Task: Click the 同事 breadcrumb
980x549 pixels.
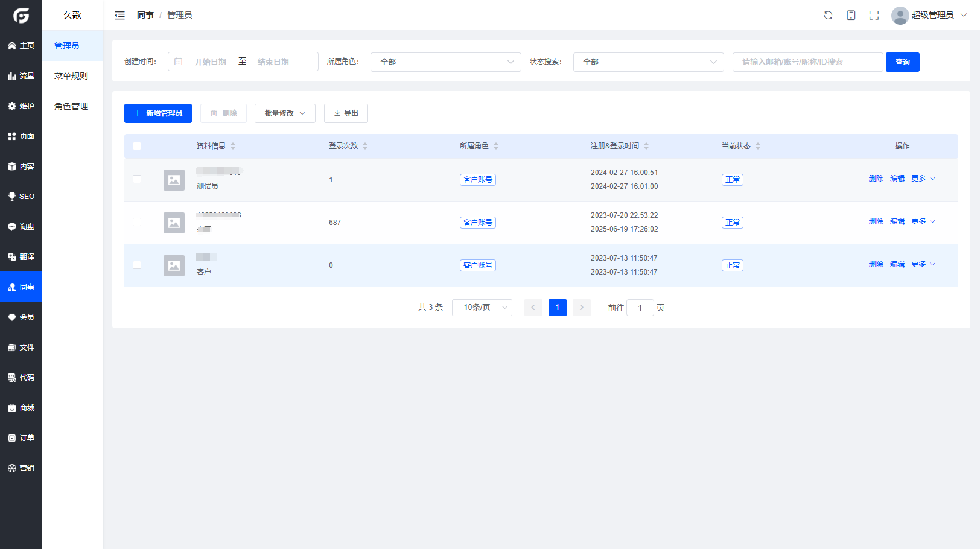Action: 145,15
